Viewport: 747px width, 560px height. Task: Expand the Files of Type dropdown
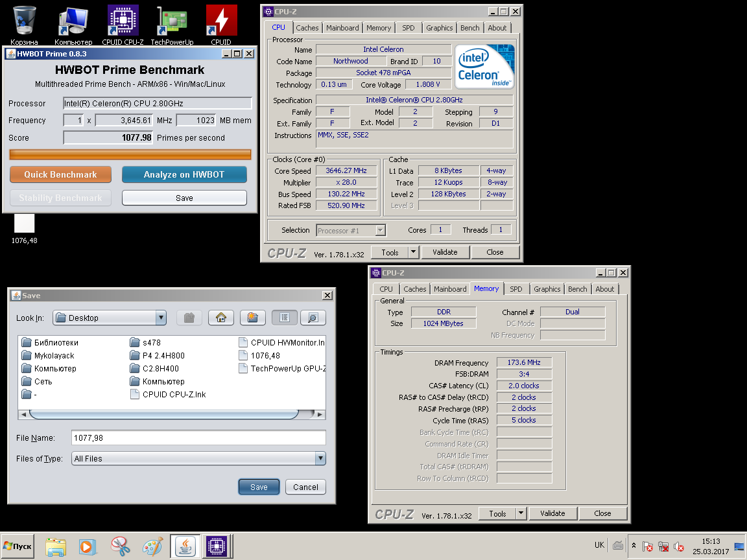click(x=320, y=458)
